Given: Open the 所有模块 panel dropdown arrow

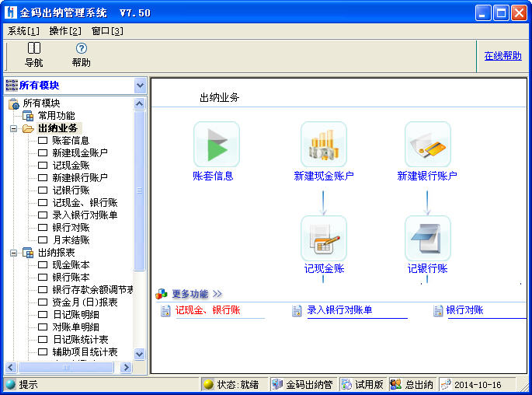Looking at the screenshot, I should (x=140, y=86).
